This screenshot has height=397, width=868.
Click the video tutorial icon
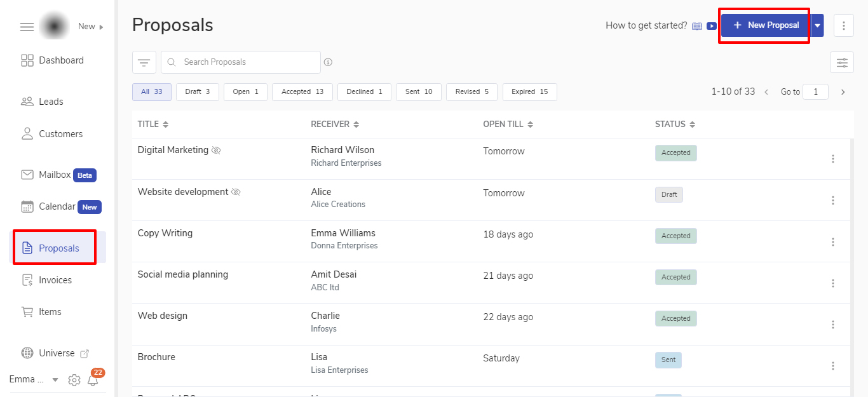click(712, 26)
